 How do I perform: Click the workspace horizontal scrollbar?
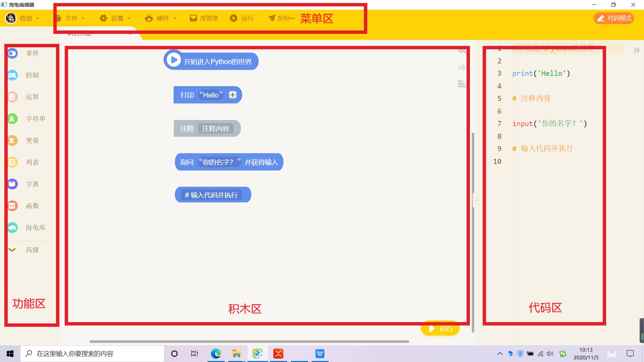click(x=249, y=342)
